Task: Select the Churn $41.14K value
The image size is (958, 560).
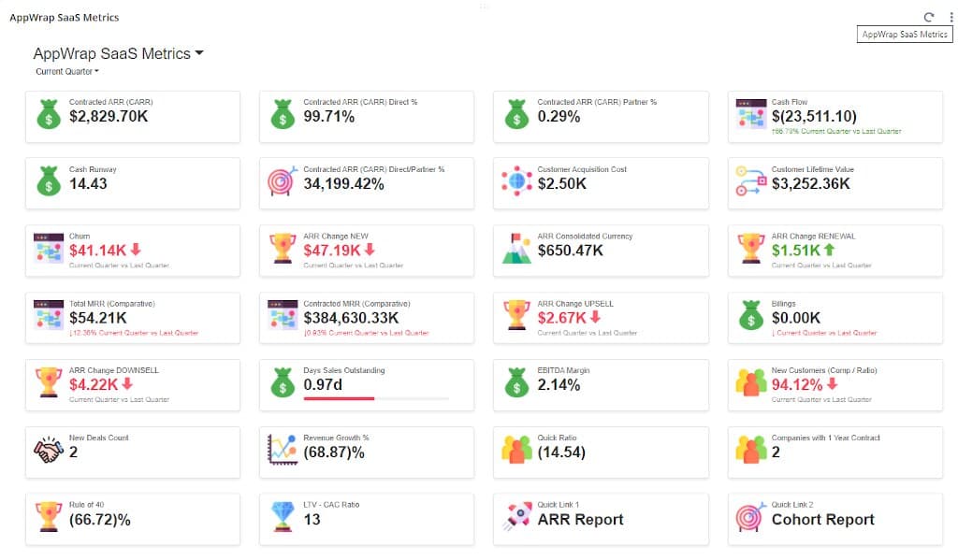Action: click(97, 251)
